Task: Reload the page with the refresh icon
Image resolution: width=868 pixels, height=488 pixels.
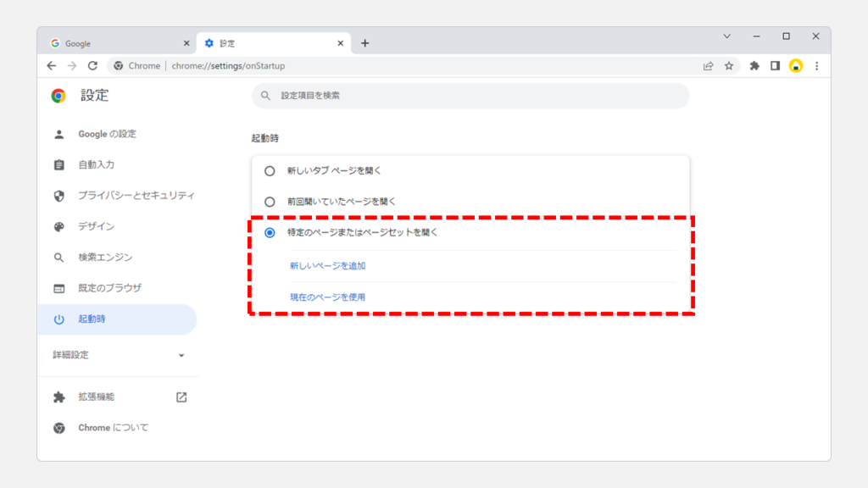Action: [92, 65]
